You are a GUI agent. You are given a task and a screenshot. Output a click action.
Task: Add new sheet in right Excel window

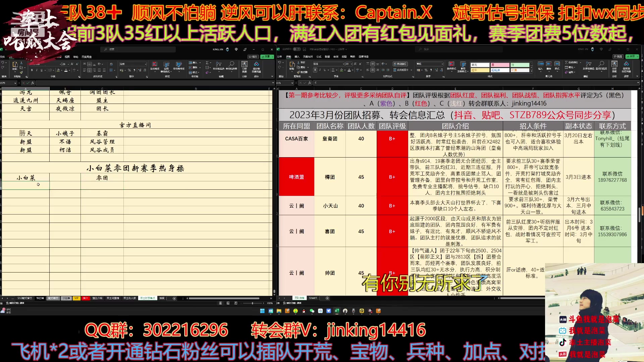point(327,298)
